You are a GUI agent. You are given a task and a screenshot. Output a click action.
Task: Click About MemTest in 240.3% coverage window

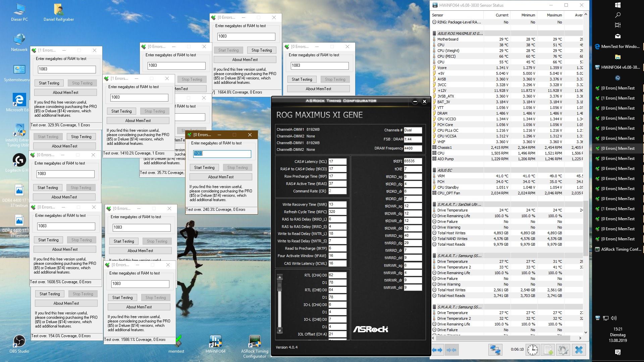(221, 177)
